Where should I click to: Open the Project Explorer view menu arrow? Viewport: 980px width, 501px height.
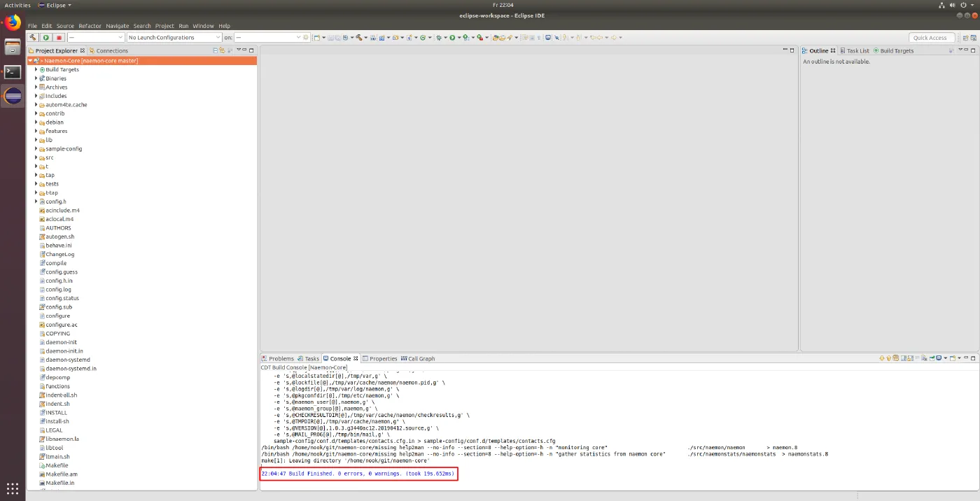pyautogui.click(x=238, y=50)
